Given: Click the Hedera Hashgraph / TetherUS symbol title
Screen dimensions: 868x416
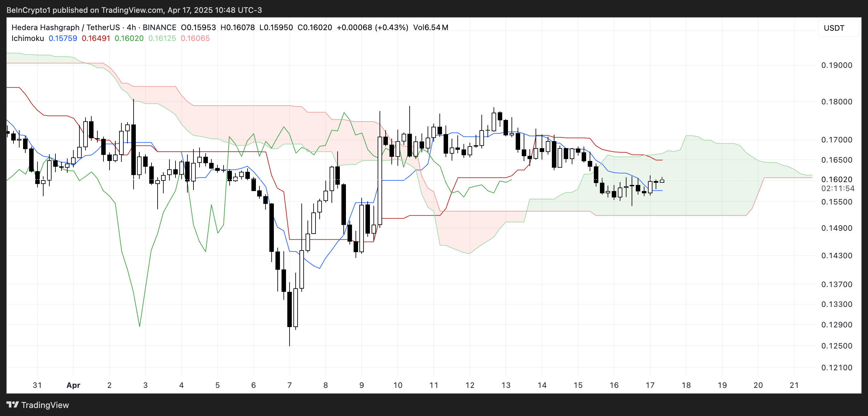Looking at the screenshot, I should 66,27.
